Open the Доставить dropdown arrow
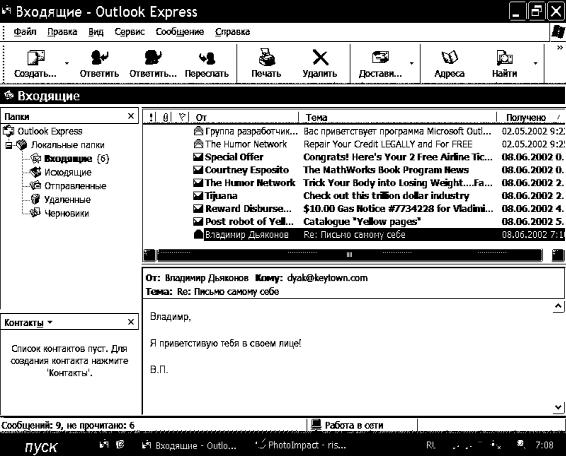The height and width of the screenshot is (456, 566). 412,63
